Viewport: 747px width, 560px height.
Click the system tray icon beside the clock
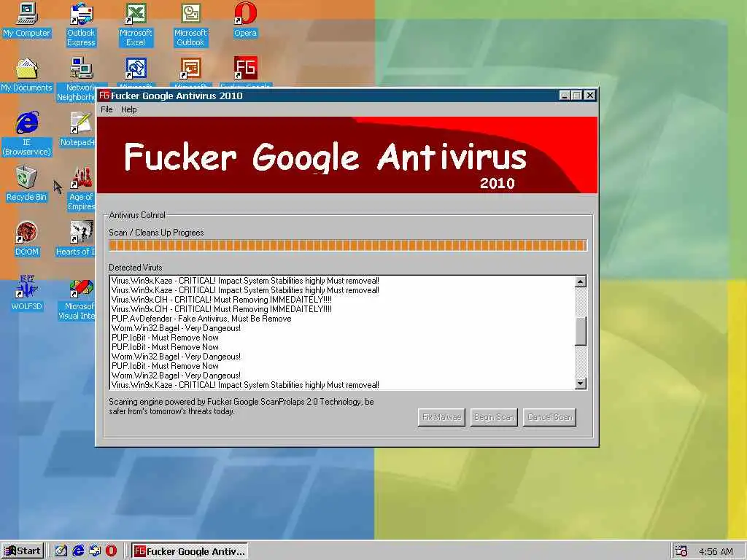(681, 551)
